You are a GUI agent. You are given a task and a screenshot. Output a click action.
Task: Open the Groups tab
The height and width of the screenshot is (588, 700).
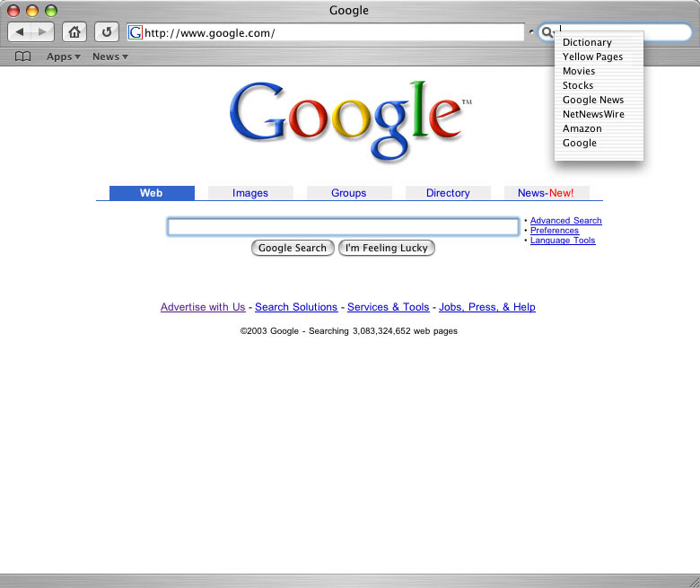pos(349,193)
